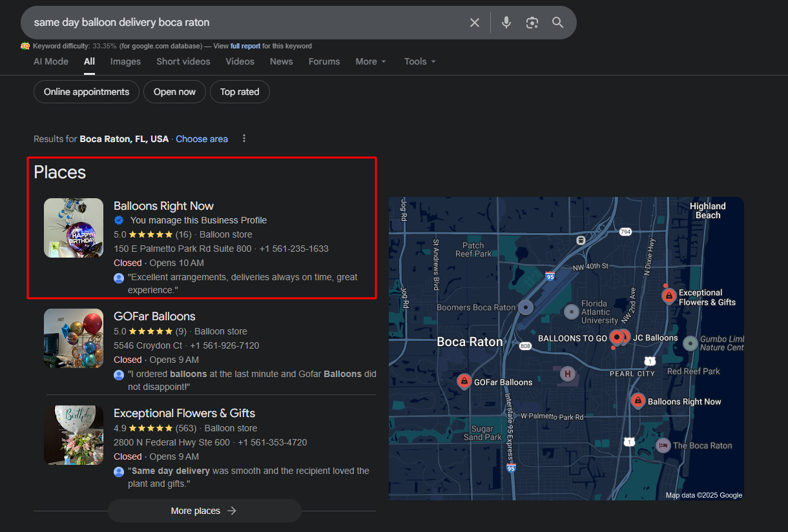This screenshot has height=532, width=788.
Task: Click into the search query input field
Action: [245, 23]
